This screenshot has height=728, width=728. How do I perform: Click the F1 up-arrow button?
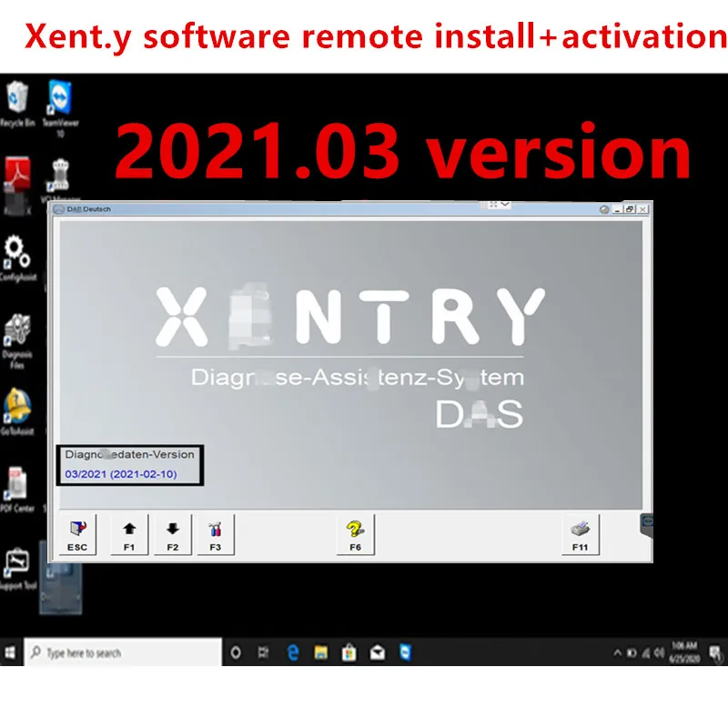coord(129,534)
